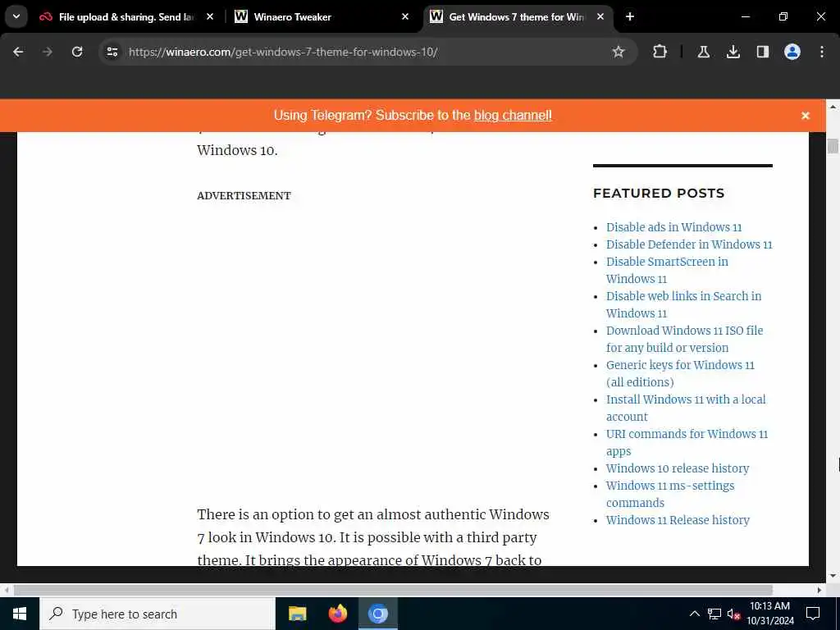Image resolution: width=840 pixels, height=630 pixels.
Task: Toggle the browser side panel icon
Action: pyautogui.click(x=762, y=52)
